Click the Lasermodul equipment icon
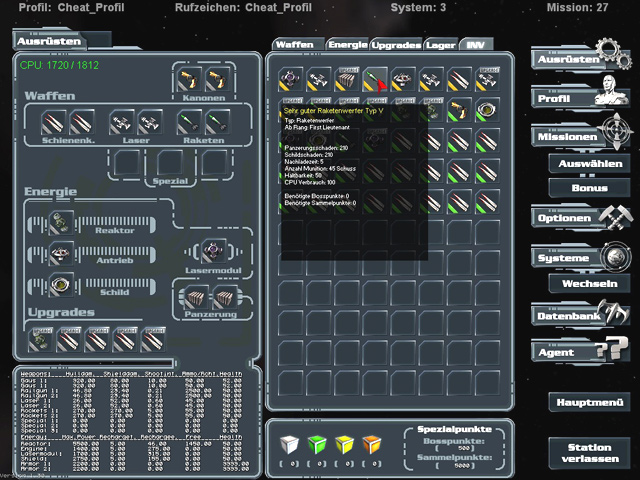Viewport: 640px width, 480px height. [x=214, y=251]
